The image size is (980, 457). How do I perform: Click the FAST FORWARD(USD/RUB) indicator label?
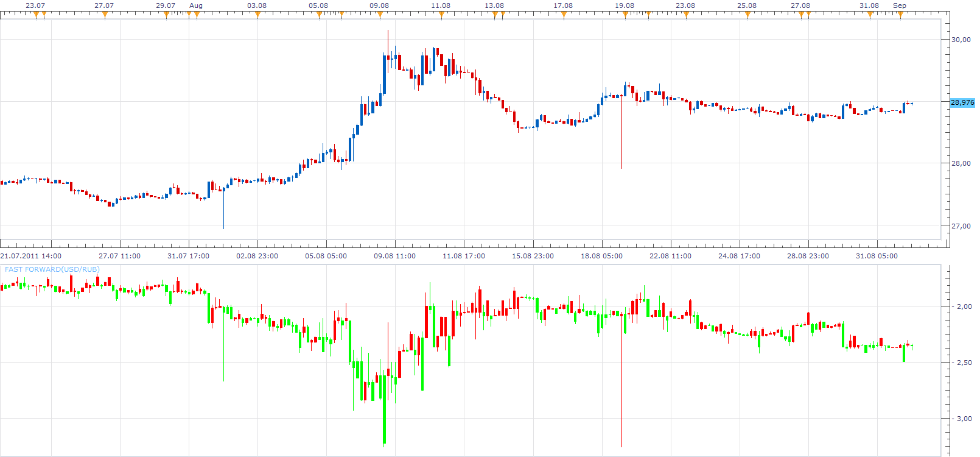click(52, 269)
